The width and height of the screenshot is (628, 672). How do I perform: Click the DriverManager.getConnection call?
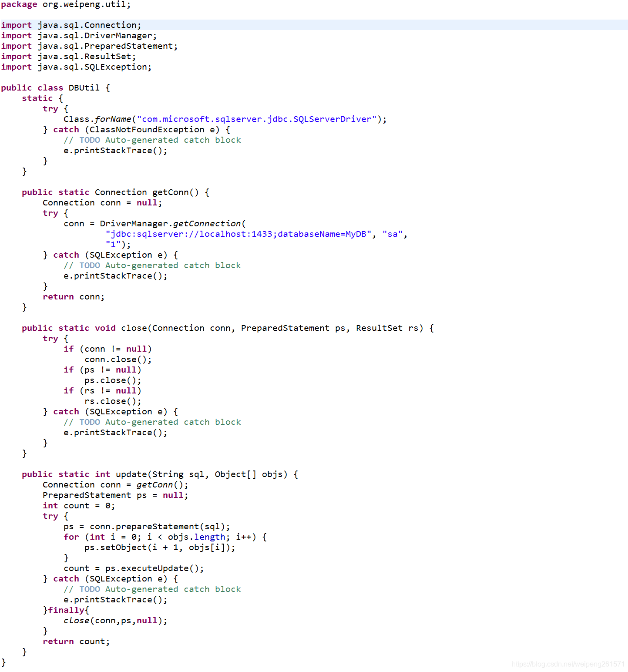coord(154,224)
